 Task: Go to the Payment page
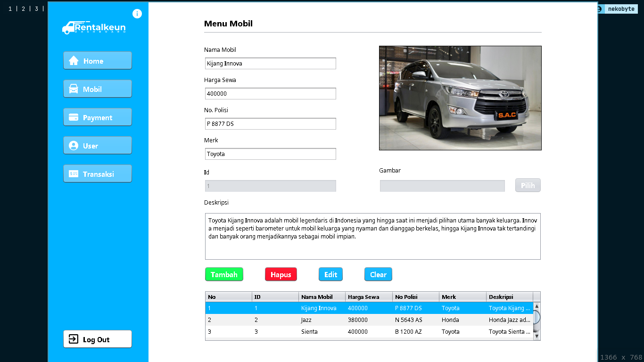coord(98,117)
